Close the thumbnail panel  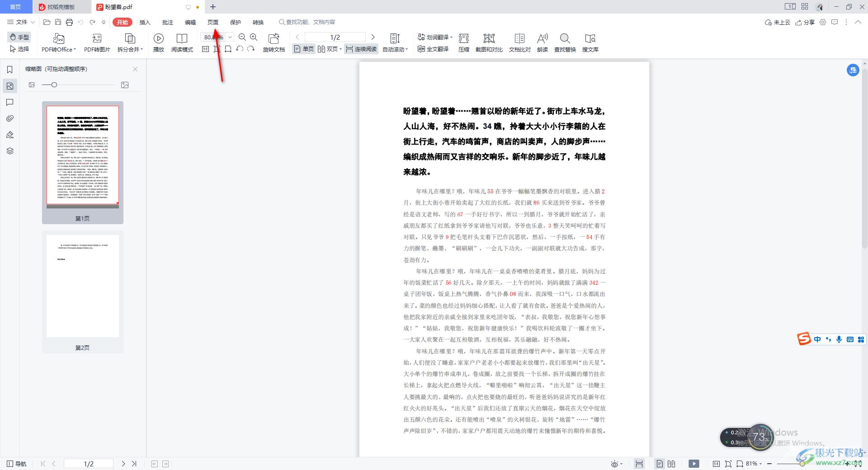[x=135, y=69]
